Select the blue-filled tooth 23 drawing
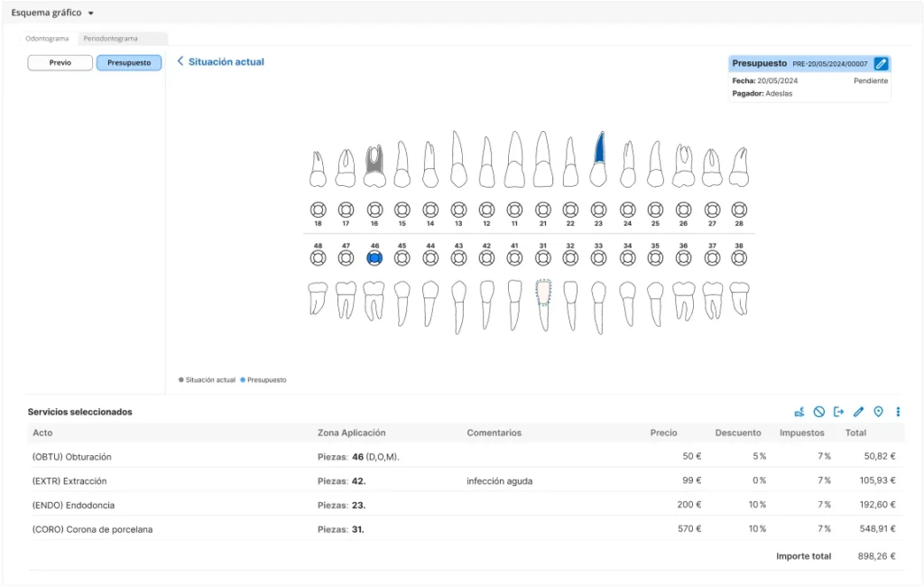Viewport: 924px width, 587px height. pyautogui.click(x=597, y=159)
